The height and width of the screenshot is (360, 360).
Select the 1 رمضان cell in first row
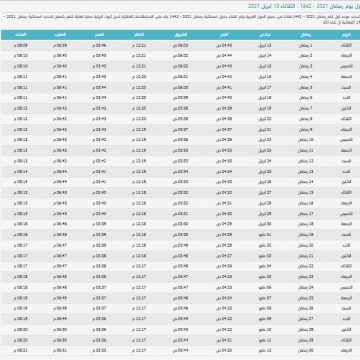[306, 45]
